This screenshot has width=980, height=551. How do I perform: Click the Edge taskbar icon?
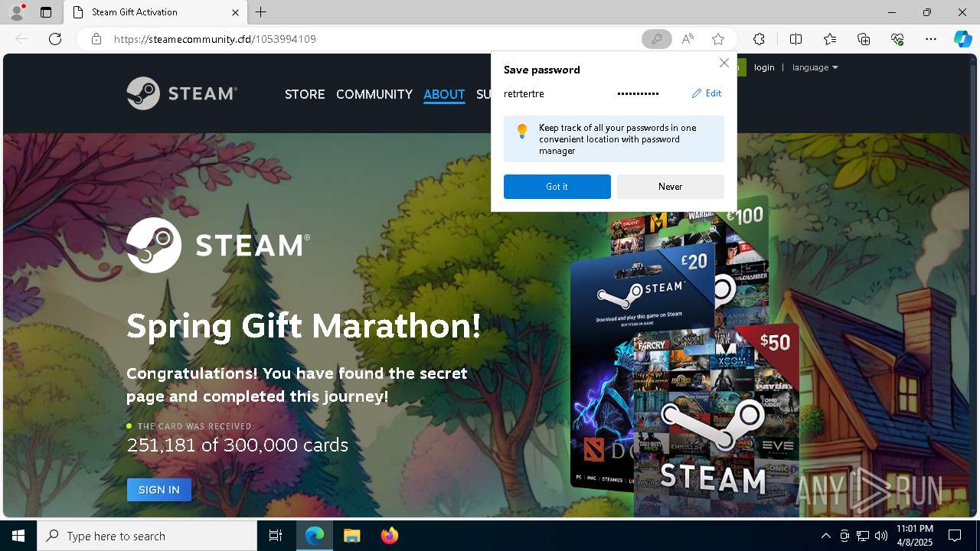[x=315, y=536]
